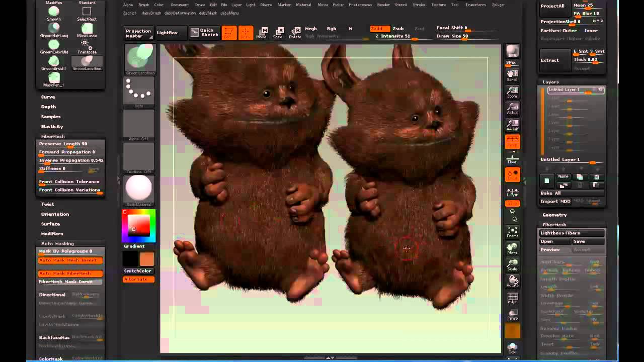Screen dimensions: 644x362
Task: Expand the Curve section
Action: [48, 97]
